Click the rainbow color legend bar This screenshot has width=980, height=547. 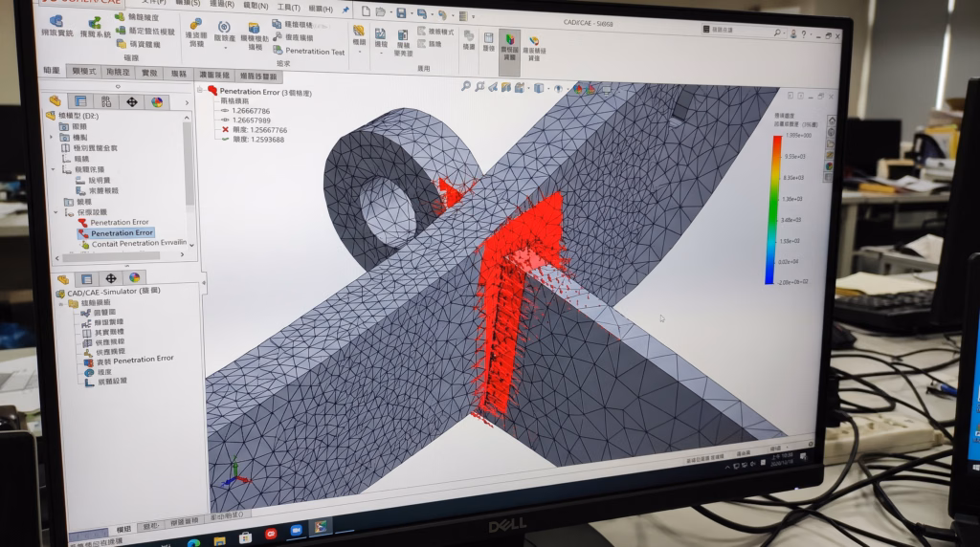(773, 209)
